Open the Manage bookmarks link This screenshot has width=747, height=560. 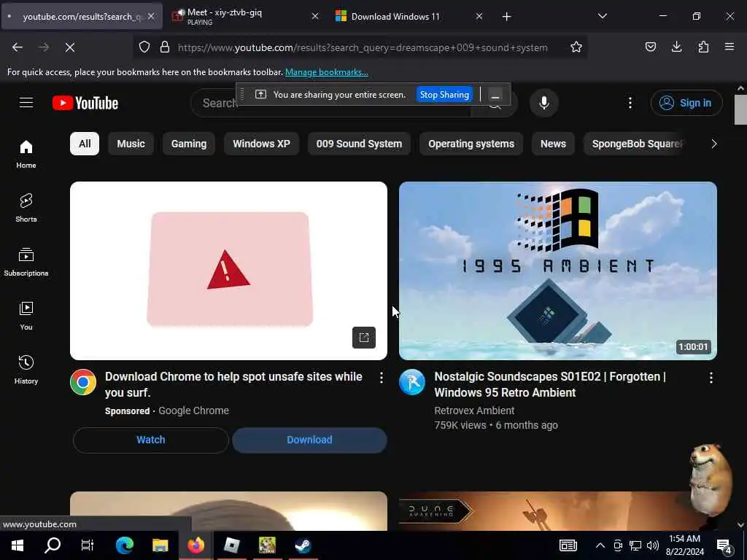326,72
